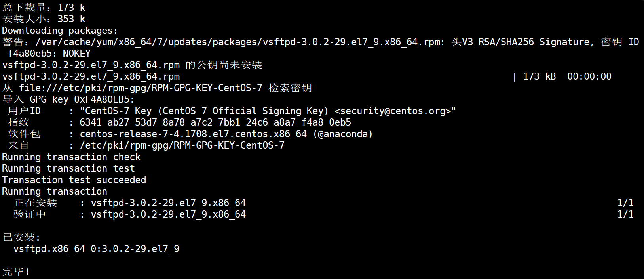Click the /var/cache/yum rpm path in warning
This screenshot has height=279, width=644.
239,42
